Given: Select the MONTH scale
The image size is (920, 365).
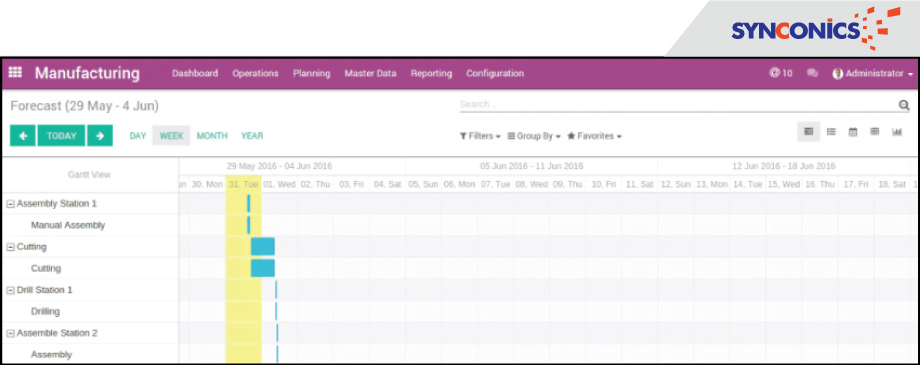Looking at the screenshot, I should pos(212,136).
